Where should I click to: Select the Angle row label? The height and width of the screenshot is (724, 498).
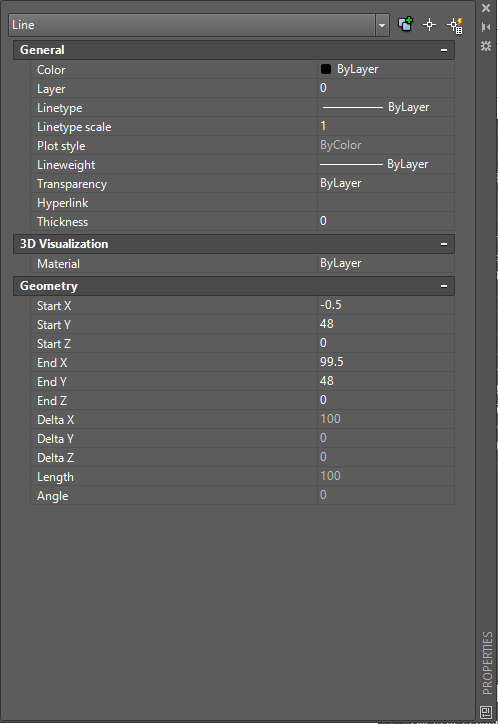point(52,496)
